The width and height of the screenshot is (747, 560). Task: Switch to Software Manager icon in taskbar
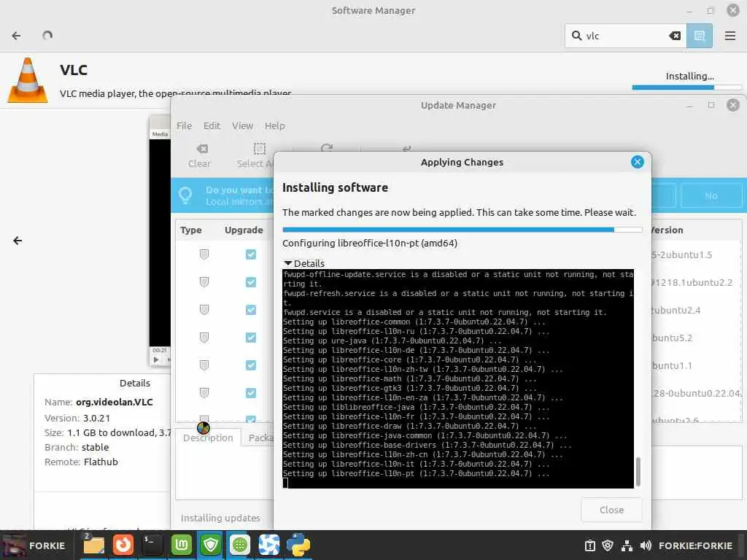point(239,545)
